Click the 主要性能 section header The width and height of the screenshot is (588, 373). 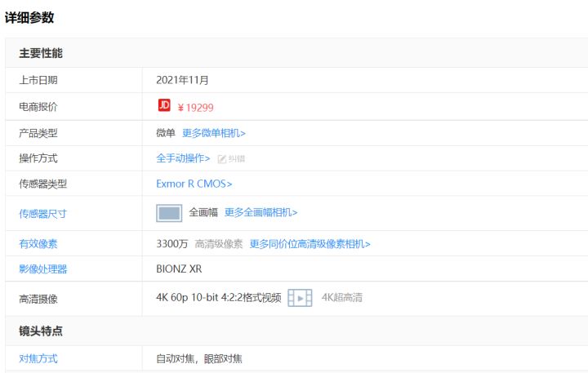(x=41, y=53)
